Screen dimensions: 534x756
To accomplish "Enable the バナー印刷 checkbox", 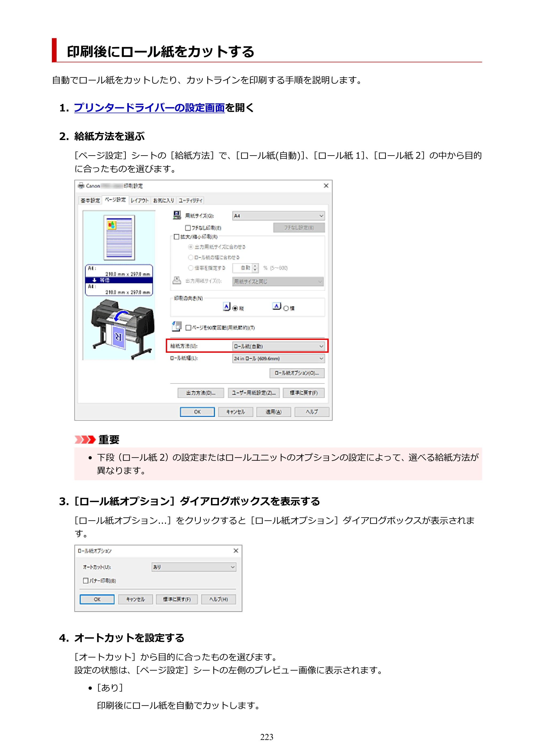I will pos(85,581).
